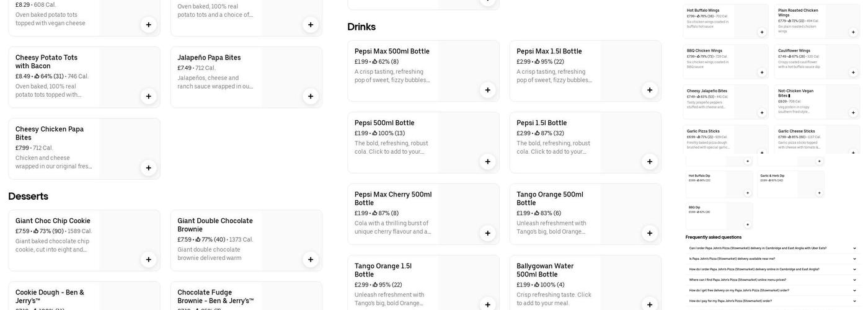
Task: Add Hot Buffalo Wings using plus icon
Action: [762, 32]
